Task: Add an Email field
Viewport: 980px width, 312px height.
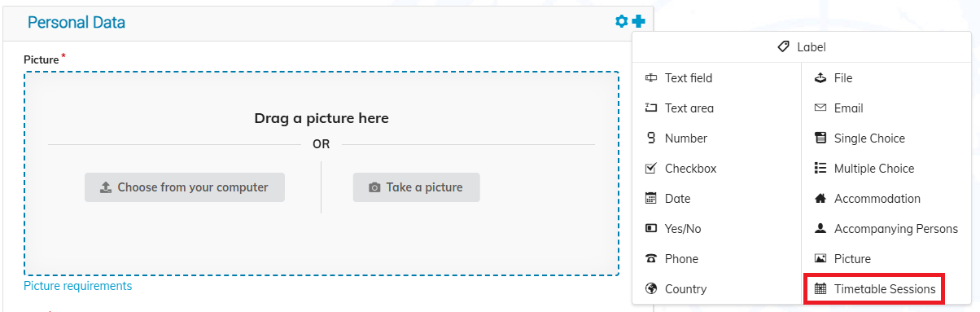Action: tap(886, 108)
